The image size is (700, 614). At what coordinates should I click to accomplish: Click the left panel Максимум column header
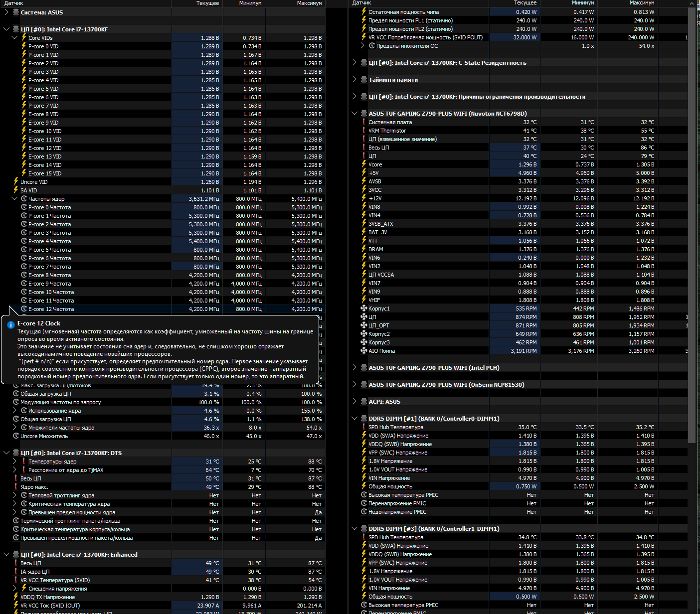click(x=296, y=3)
